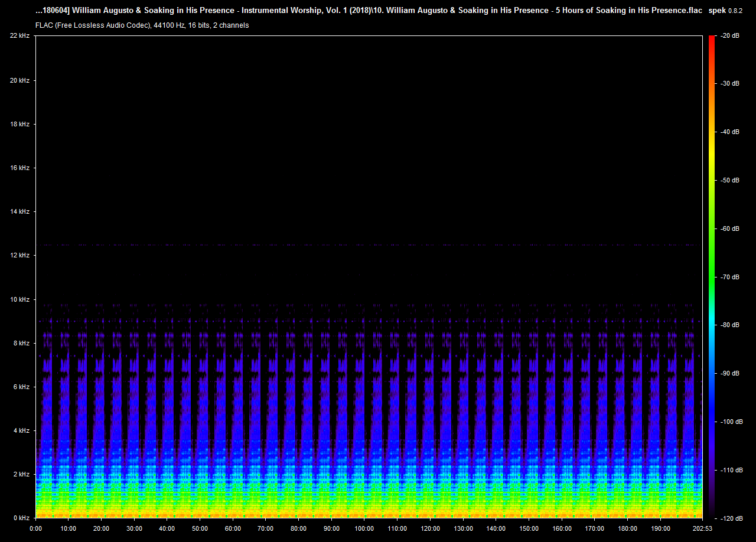
Task: Click the -100 dB scale label
Action: click(732, 422)
